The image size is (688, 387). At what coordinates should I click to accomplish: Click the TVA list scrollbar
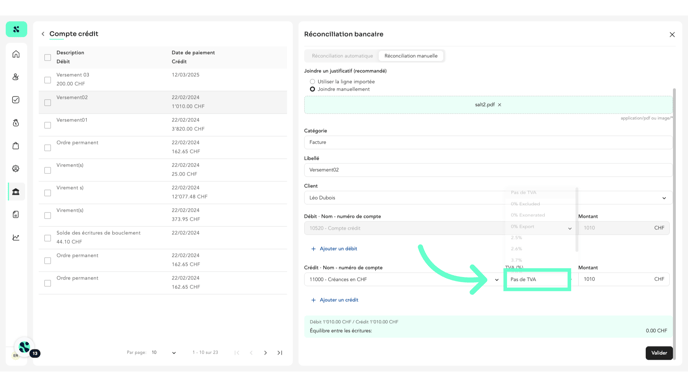[576, 219]
